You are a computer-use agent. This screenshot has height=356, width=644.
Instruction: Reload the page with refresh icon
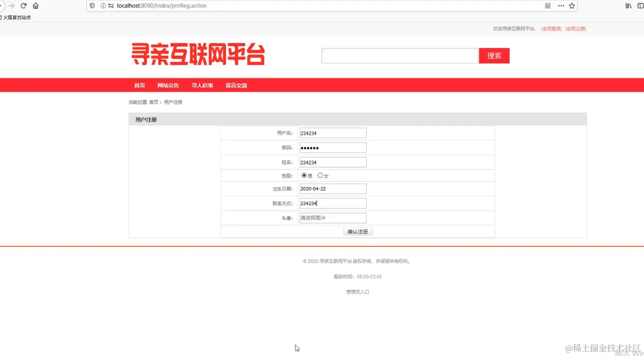[x=23, y=6]
